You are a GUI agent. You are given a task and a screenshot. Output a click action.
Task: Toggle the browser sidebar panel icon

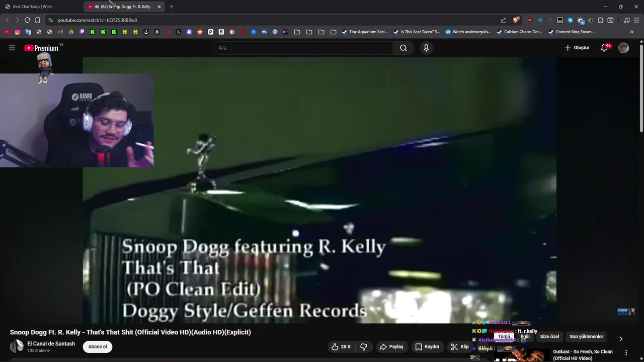click(x=610, y=20)
